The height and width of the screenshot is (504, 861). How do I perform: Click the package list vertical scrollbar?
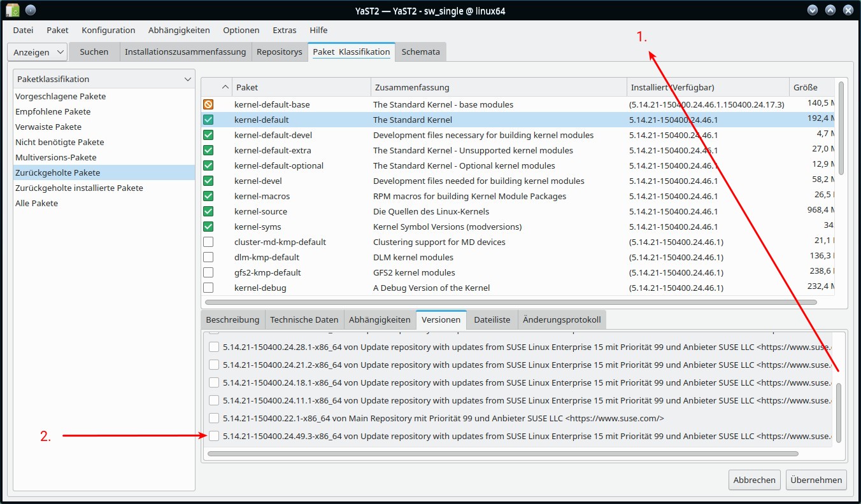(842, 127)
